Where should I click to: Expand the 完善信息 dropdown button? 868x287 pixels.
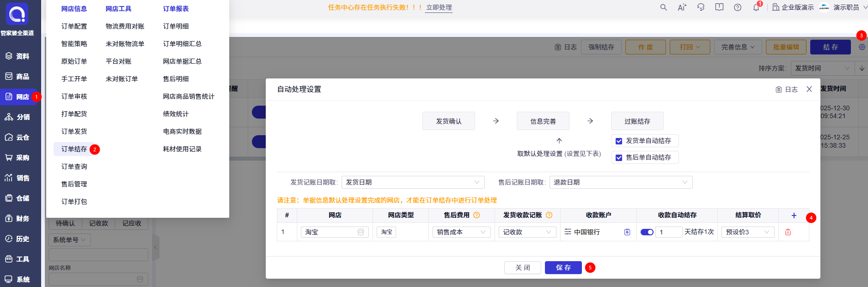(738, 47)
